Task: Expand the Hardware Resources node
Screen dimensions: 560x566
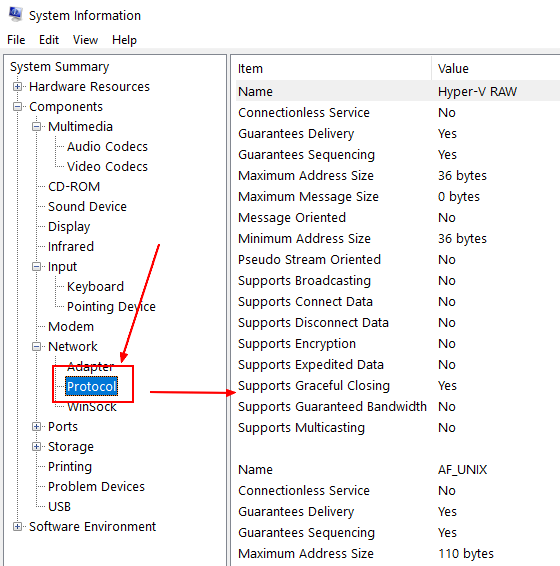Action: (x=17, y=87)
